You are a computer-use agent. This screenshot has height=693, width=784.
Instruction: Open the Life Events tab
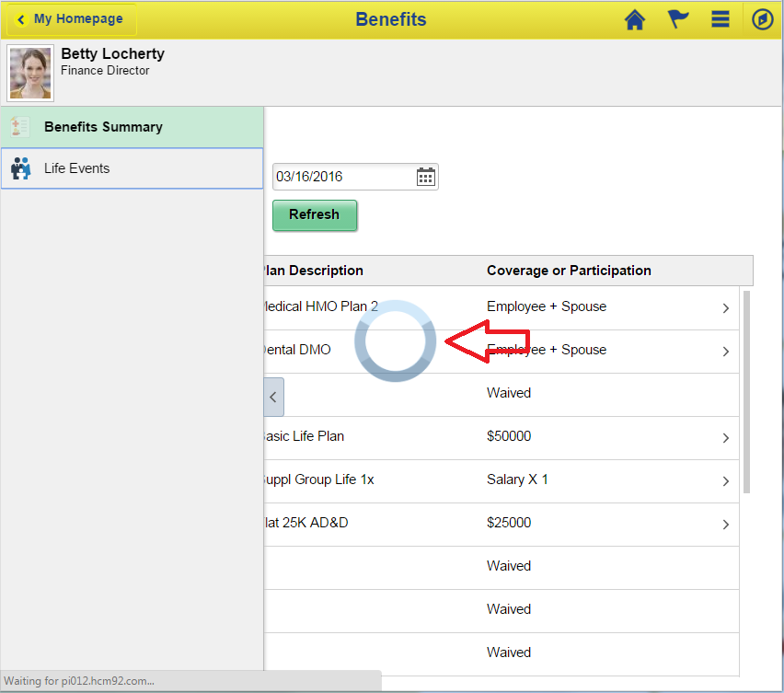132,168
